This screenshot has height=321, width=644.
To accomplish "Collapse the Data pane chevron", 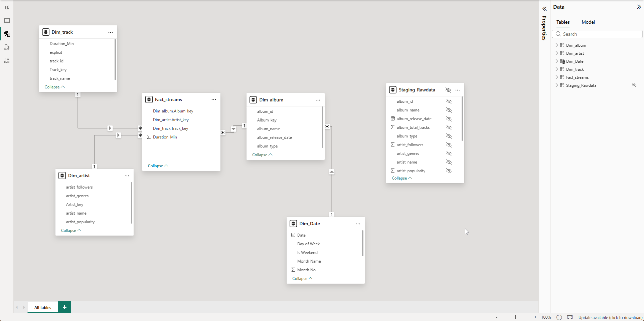I will pos(639,7).
